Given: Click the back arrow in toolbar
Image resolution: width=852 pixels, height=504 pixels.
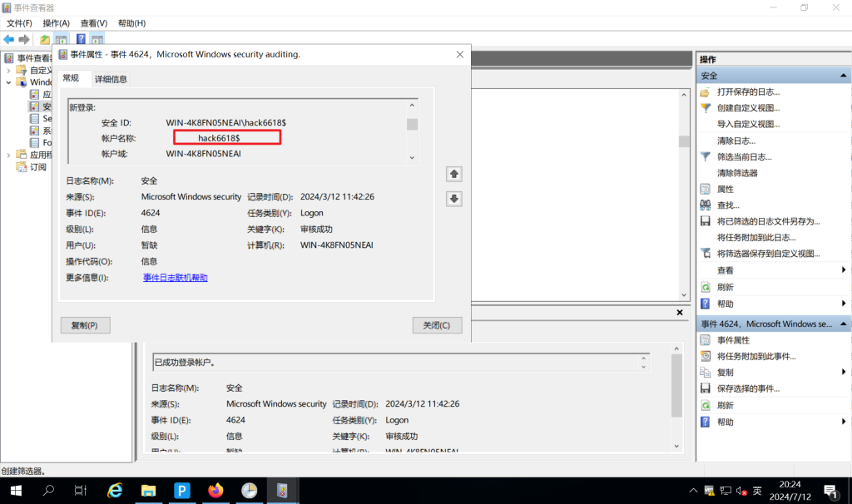Looking at the screenshot, I should 9,39.
